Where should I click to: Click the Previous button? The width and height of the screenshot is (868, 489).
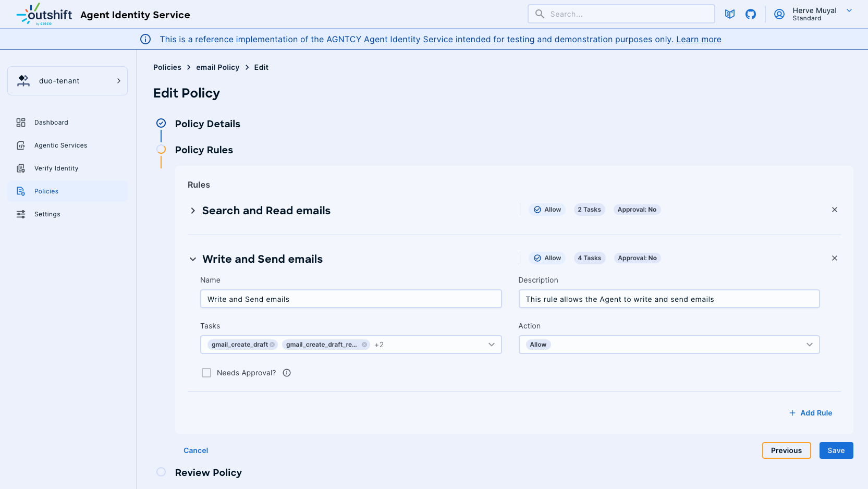tap(787, 450)
